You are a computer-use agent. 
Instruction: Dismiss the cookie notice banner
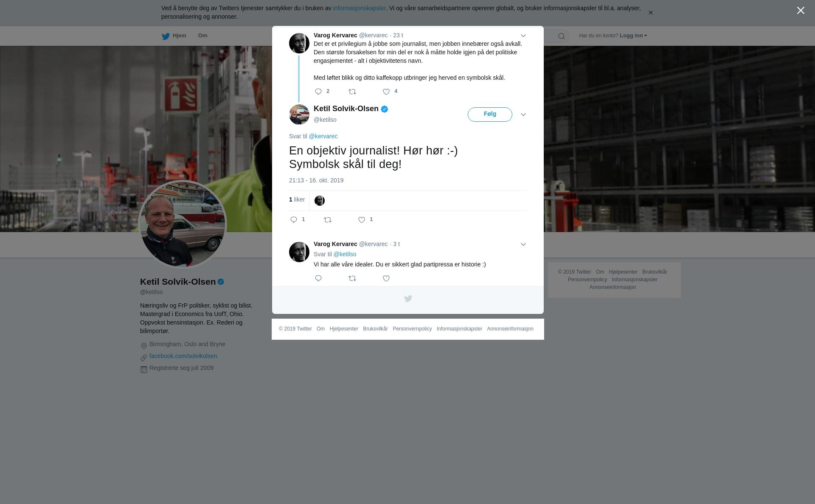(x=650, y=13)
